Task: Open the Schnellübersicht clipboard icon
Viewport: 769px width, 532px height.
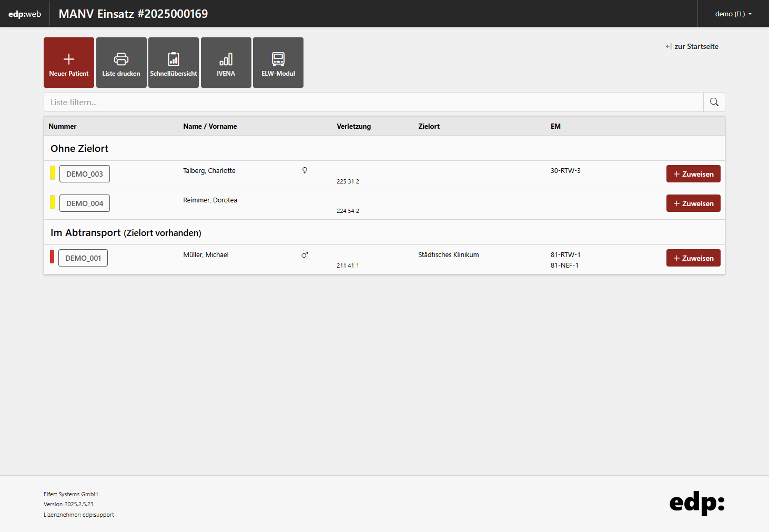Action: (174, 59)
